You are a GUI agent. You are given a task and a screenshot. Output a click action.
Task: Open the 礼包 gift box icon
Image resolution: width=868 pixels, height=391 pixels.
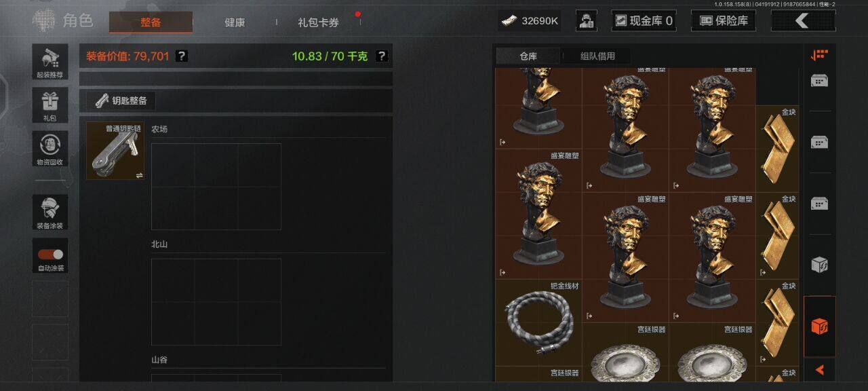coord(50,105)
